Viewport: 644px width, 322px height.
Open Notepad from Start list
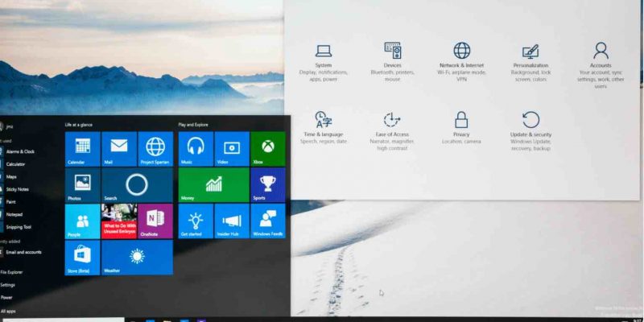(13, 214)
